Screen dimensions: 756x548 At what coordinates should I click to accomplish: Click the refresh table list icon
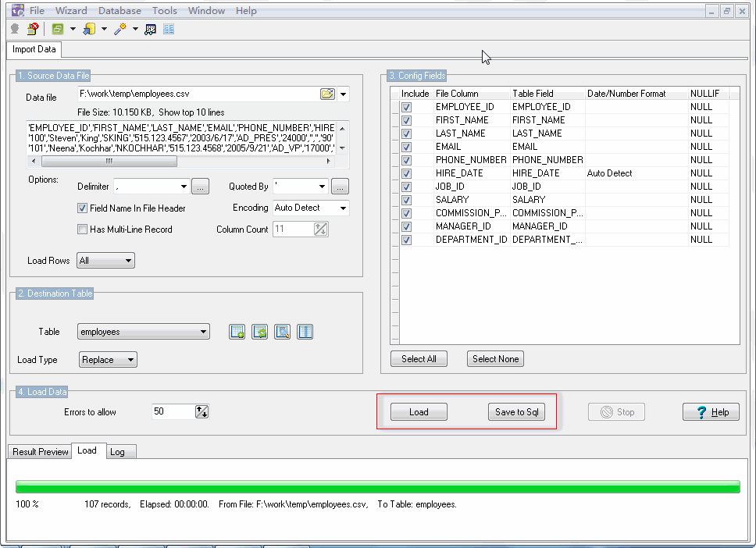pyautogui.click(x=259, y=332)
